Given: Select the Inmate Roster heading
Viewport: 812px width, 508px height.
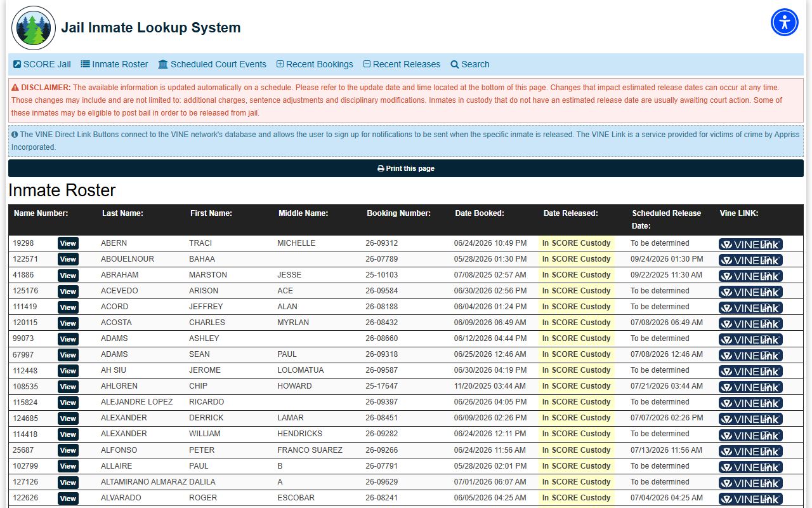Looking at the screenshot, I should pos(62,190).
